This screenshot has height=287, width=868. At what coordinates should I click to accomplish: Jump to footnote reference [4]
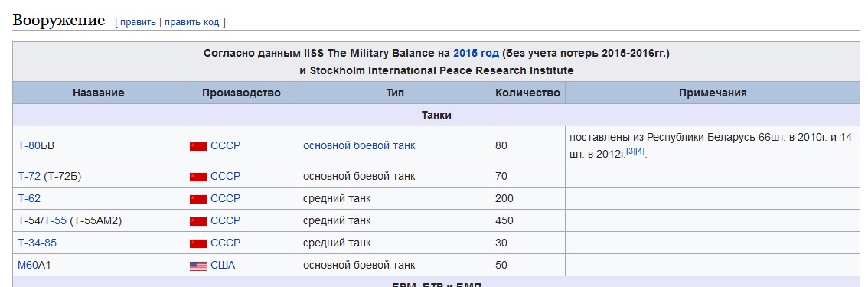640,152
